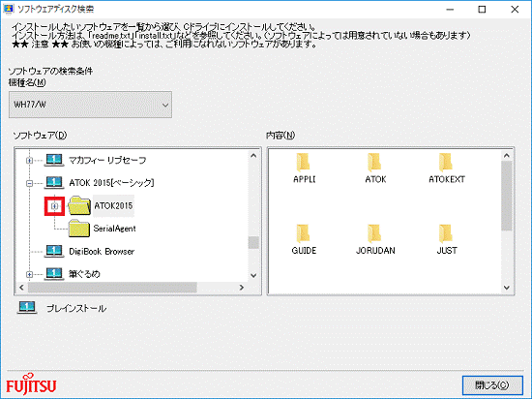Click the 内容 pane vertical scrollbar thumb
The height and width of the screenshot is (399, 532).
507,196
